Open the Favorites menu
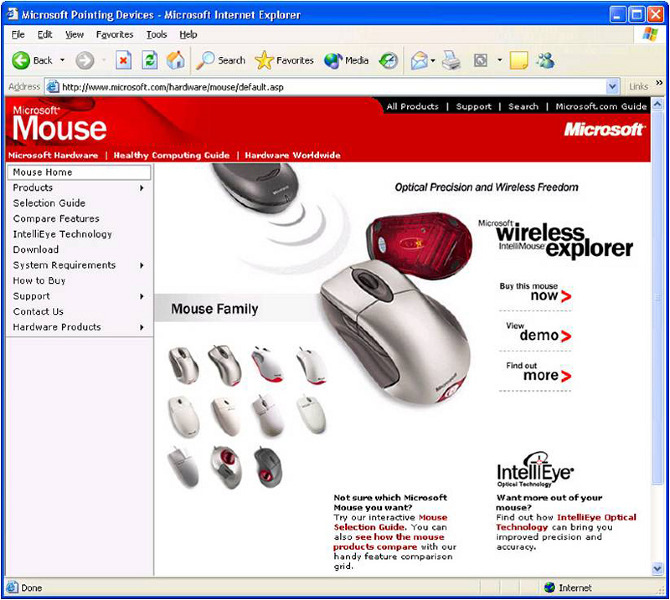The height and width of the screenshot is (600, 670). click(x=115, y=35)
